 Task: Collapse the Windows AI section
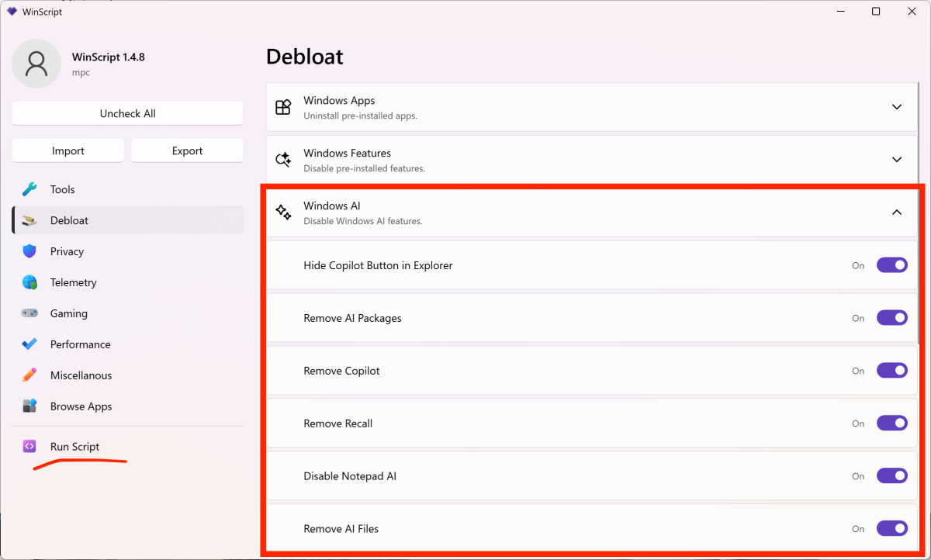(x=896, y=213)
